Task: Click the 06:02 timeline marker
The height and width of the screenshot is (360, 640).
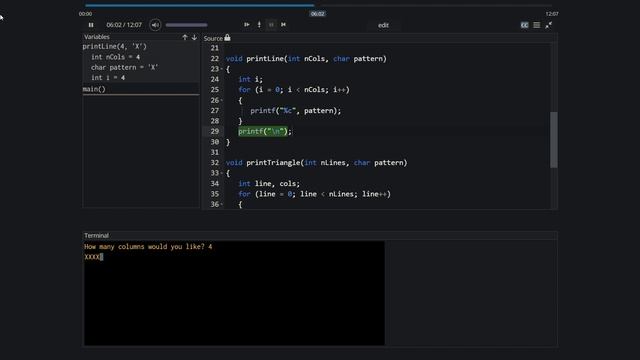Action: pos(318,14)
